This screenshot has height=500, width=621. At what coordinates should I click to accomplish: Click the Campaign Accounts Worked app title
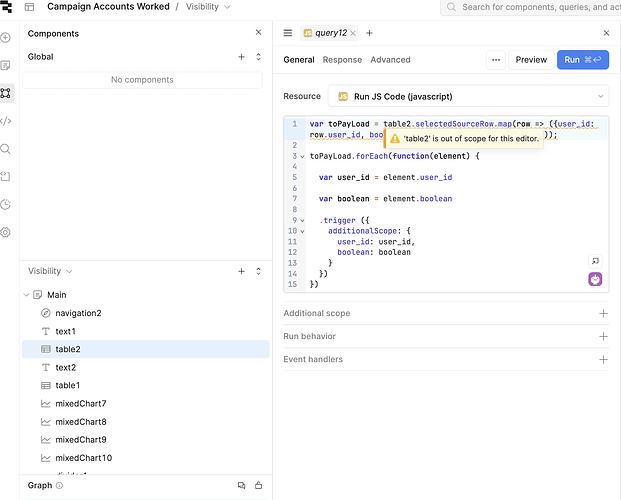coord(108,7)
